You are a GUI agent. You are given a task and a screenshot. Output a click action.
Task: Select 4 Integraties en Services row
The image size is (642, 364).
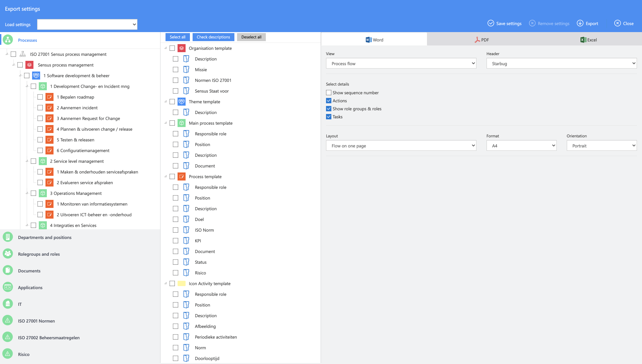tap(73, 225)
